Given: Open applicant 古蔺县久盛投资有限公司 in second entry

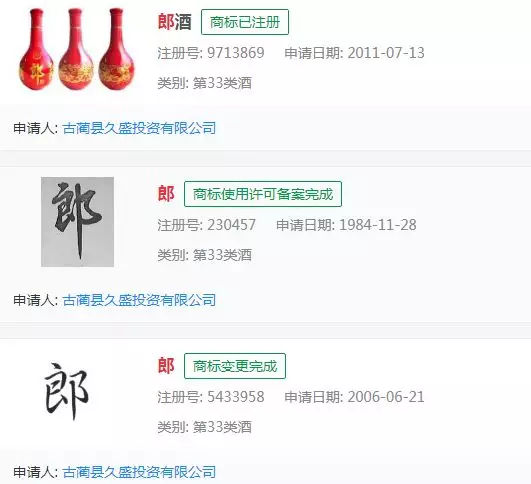Looking at the screenshot, I should pyautogui.click(x=139, y=300).
